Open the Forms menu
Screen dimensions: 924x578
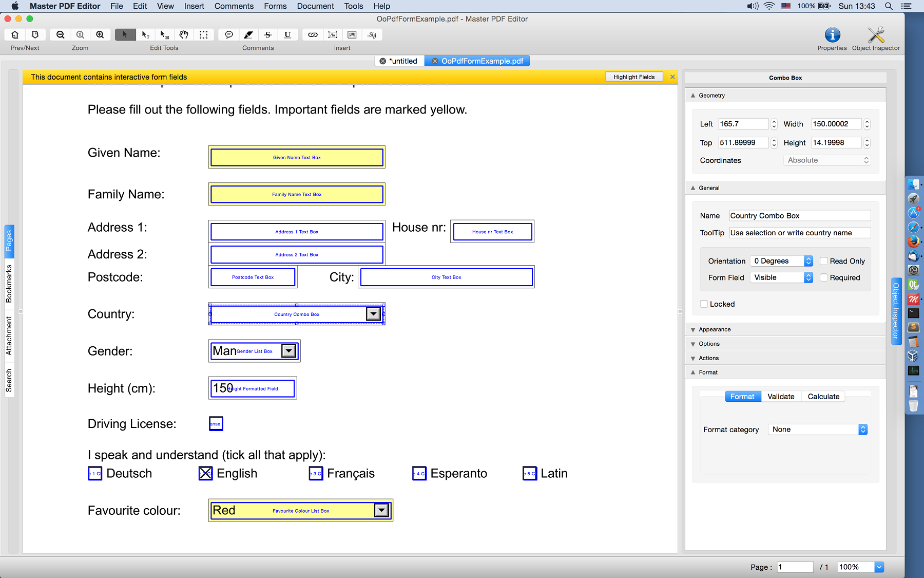pyautogui.click(x=275, y=6)
